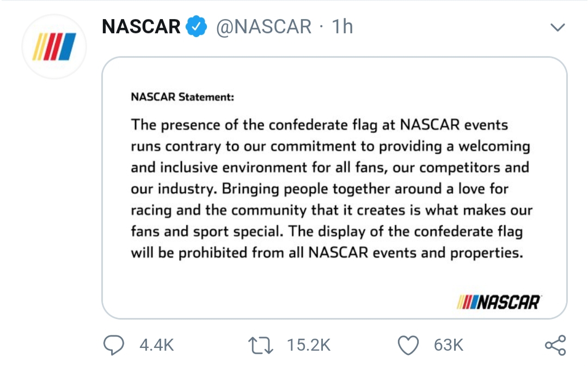Retweet using the retweet arrows icon
588x367 pixels.
click(x=261, y=345)
